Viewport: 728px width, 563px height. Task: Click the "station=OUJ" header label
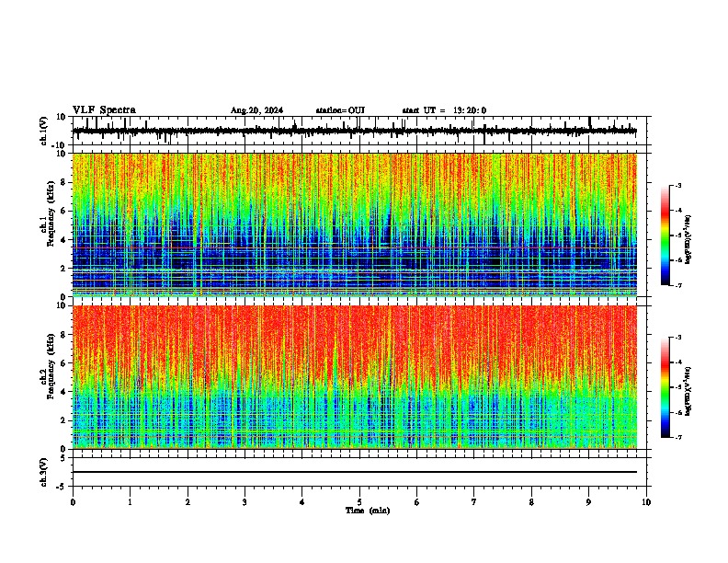pos(340,110)
